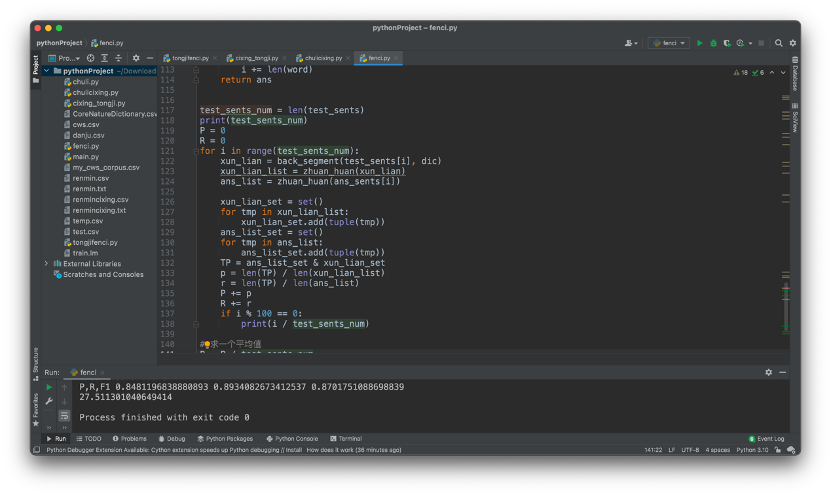Open Run panel wrench settings
Screen dimensions: 832x496
[49, 401]
